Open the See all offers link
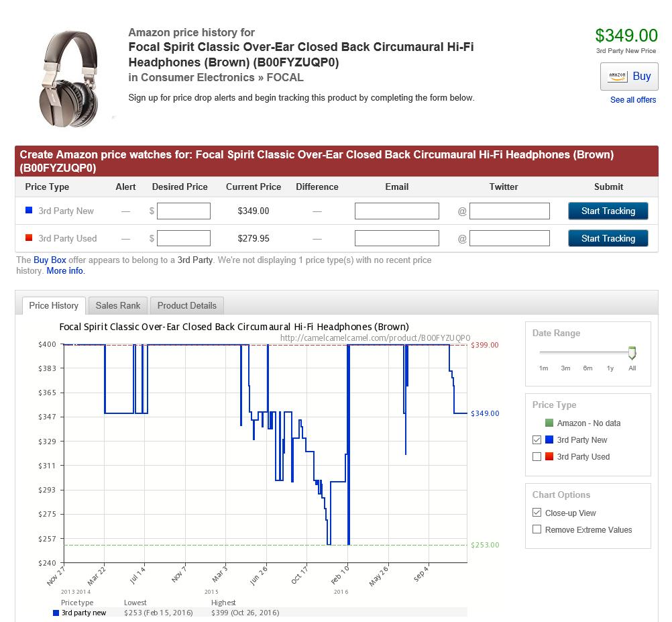The height and width of the screenshot is (622, 672). click(632, 100)
